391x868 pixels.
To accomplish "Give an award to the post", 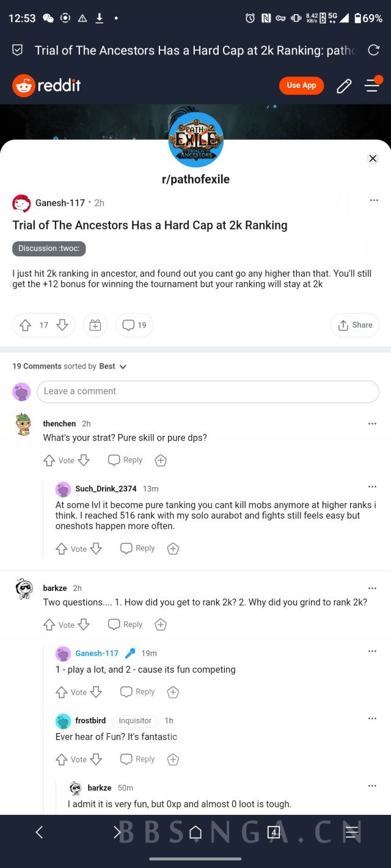I will 95,325.
